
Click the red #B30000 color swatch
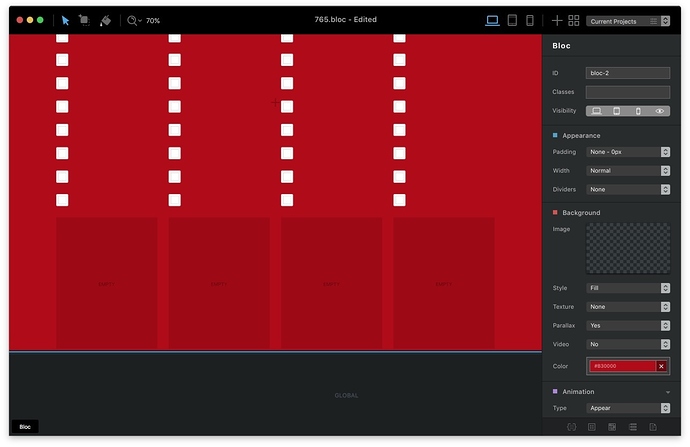pyautogui.click(x=621, y=367)
